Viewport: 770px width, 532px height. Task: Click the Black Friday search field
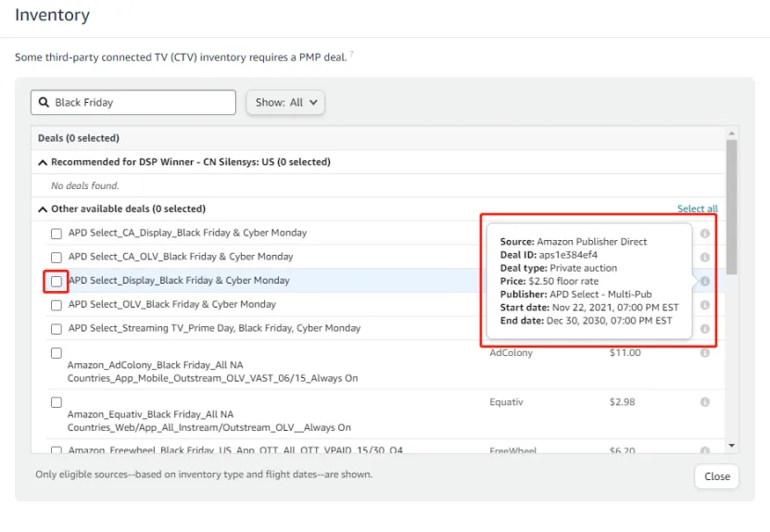click(133, 102)
